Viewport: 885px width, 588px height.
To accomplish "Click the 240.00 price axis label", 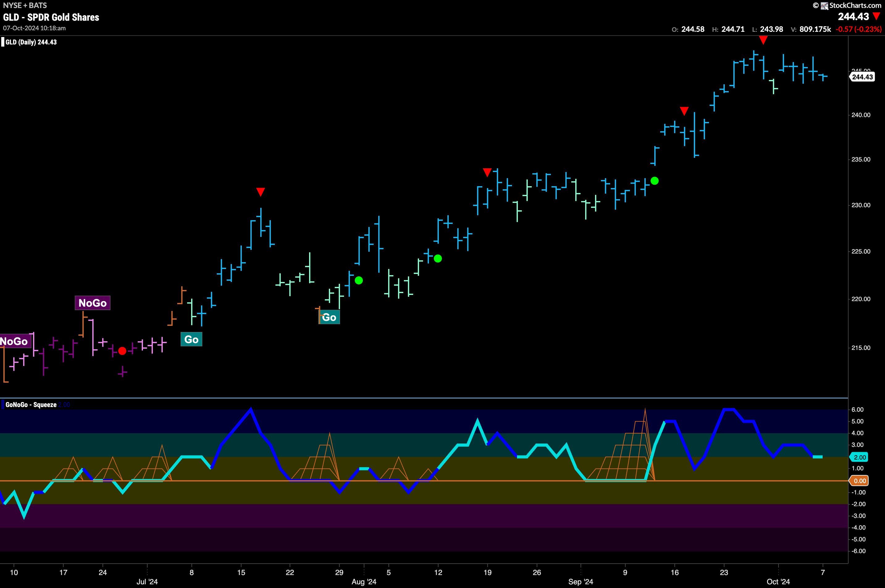I will (x=861, y=115).
